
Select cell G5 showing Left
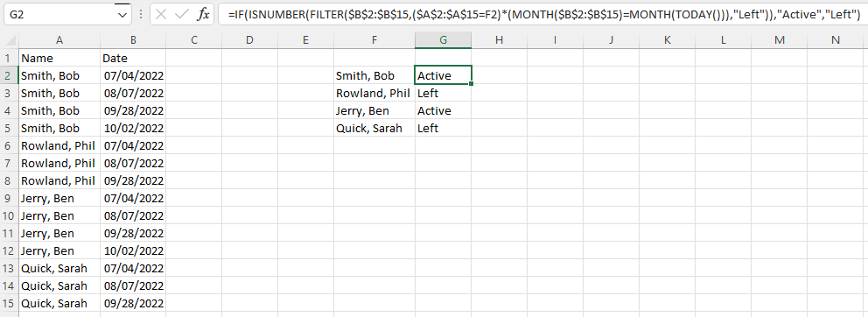(443, 128)
